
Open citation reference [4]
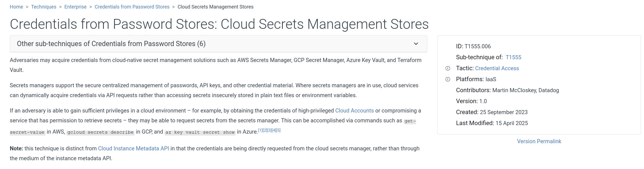(274, 130)
